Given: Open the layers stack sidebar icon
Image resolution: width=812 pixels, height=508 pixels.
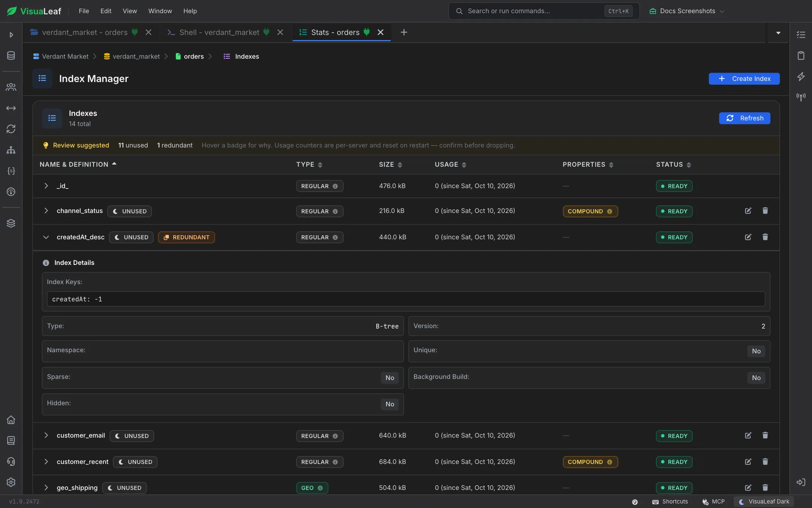Looking at the screenshot, I should pos(11,223).
